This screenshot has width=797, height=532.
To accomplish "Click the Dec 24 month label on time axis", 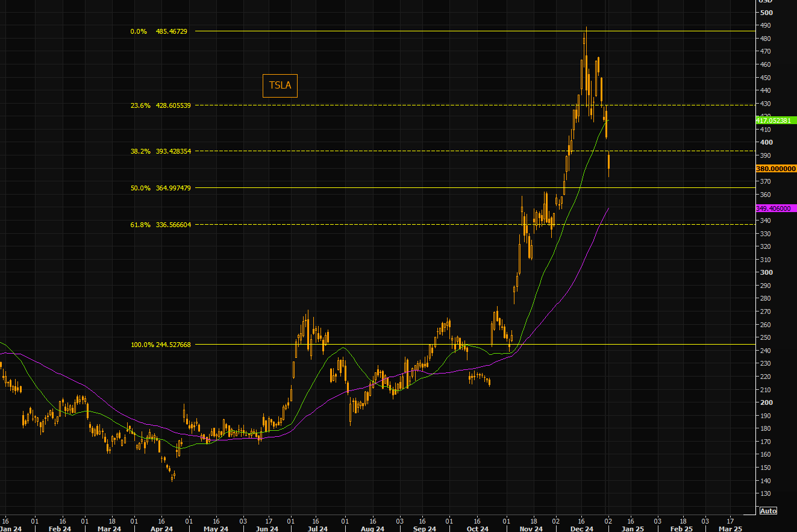I will click(x=582, y=529).
